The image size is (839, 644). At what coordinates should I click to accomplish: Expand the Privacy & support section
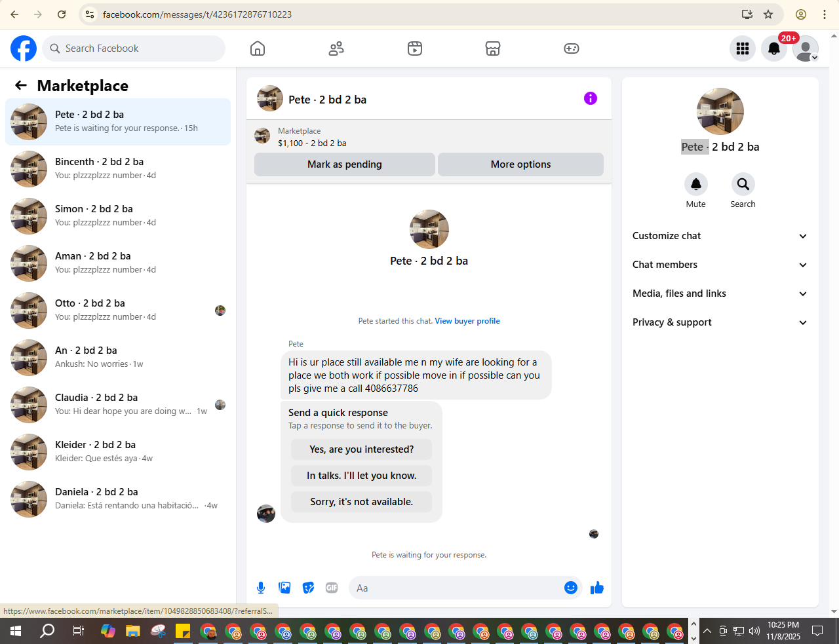click(720, 322)
